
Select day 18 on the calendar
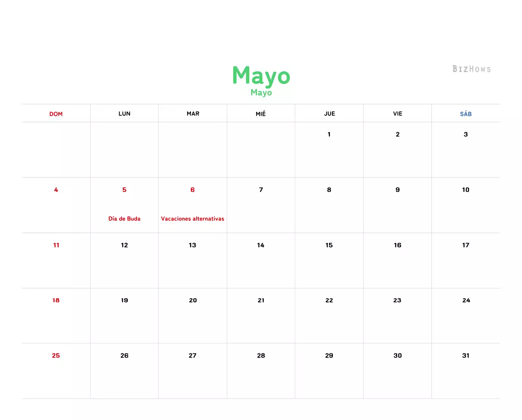56,300
